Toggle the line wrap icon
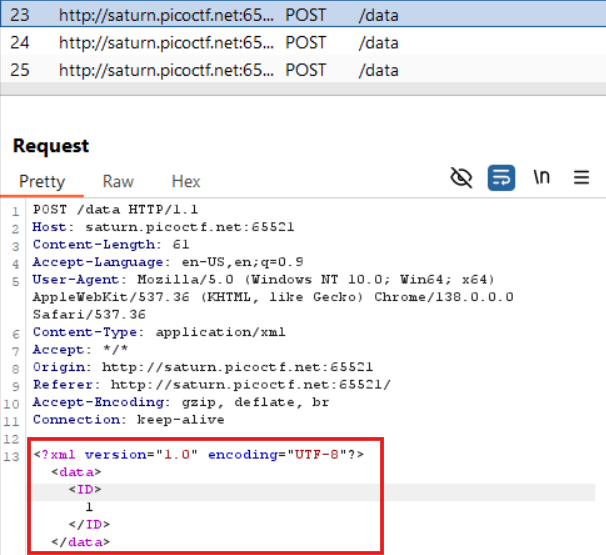 coord(501,178)
